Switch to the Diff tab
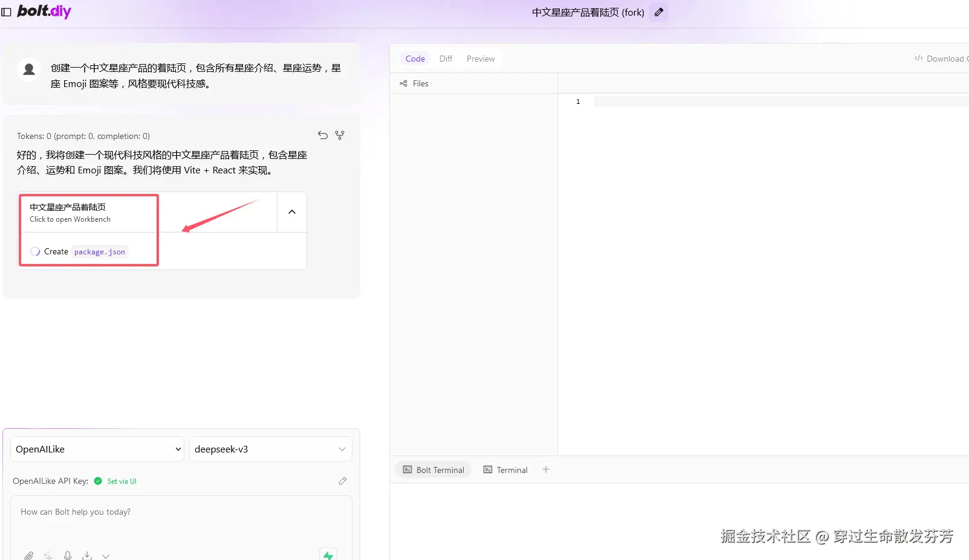 [446, 59]
